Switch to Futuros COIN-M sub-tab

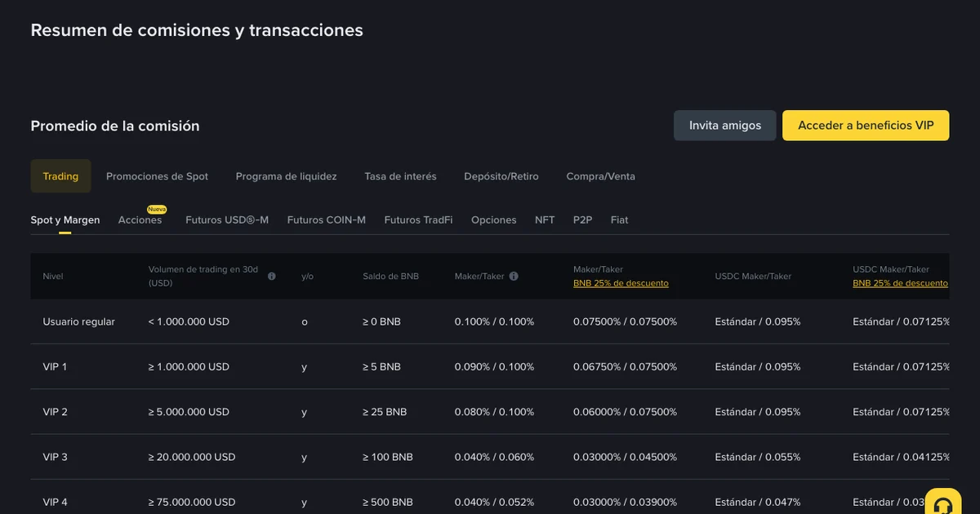tap(327, 220)
